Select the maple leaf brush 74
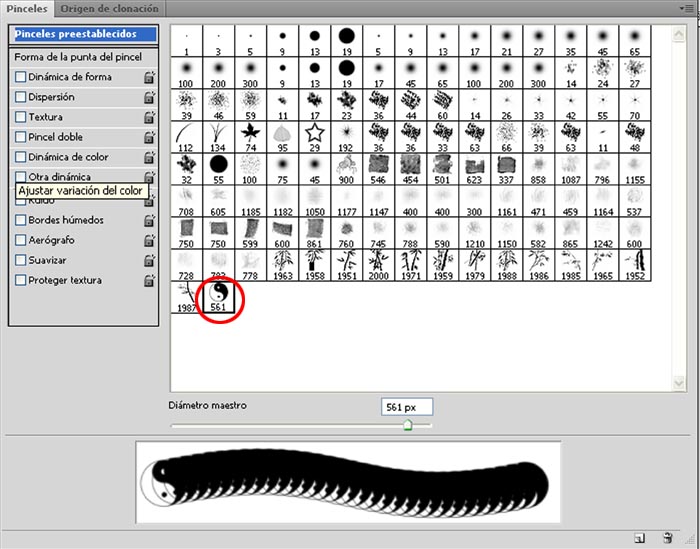700x549 pixels. tap(250, 137)
